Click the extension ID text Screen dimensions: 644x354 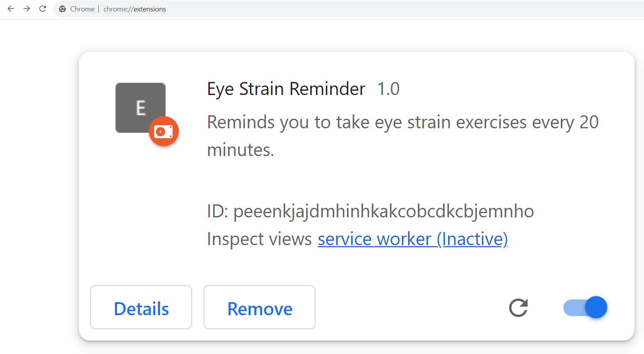370,211
